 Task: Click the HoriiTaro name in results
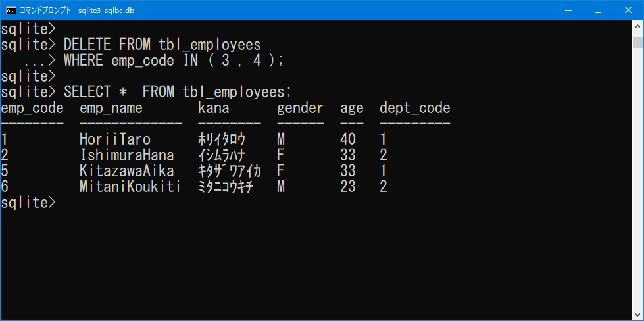(115, 140)
